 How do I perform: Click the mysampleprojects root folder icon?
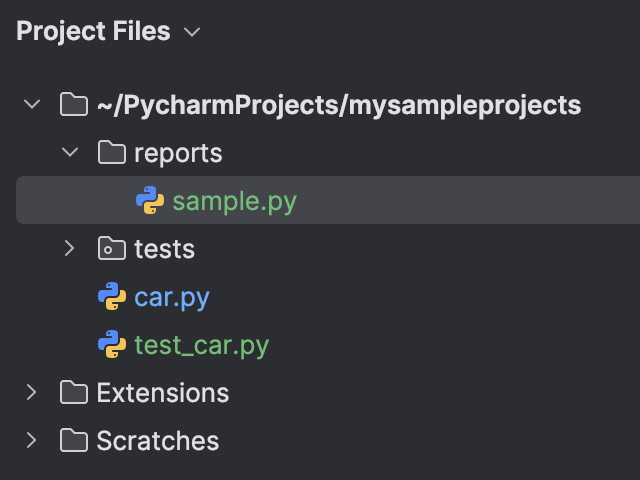[x=73, y=105]
